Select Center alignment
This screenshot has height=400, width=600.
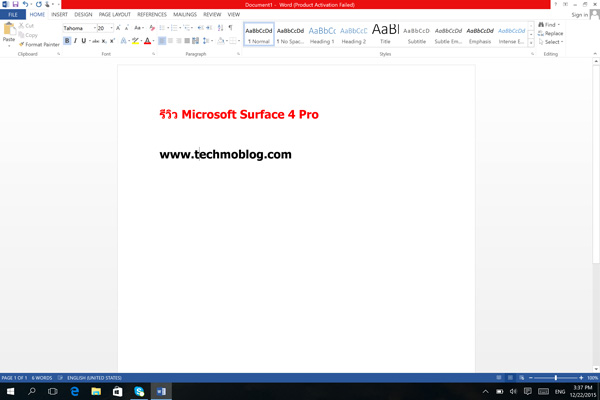coord(170,41)
